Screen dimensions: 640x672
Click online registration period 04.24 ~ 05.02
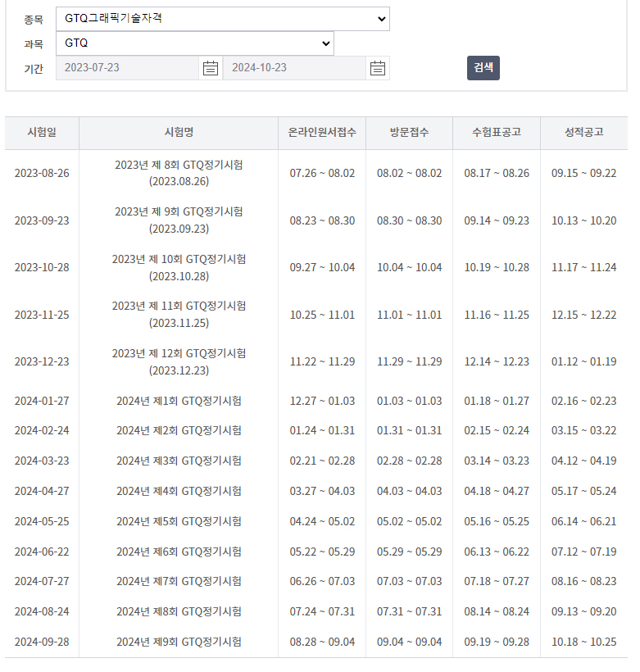click(x=322, y=521)
